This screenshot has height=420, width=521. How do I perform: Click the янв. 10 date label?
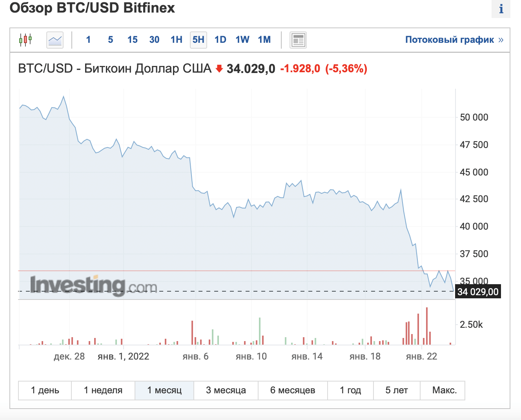251,356
